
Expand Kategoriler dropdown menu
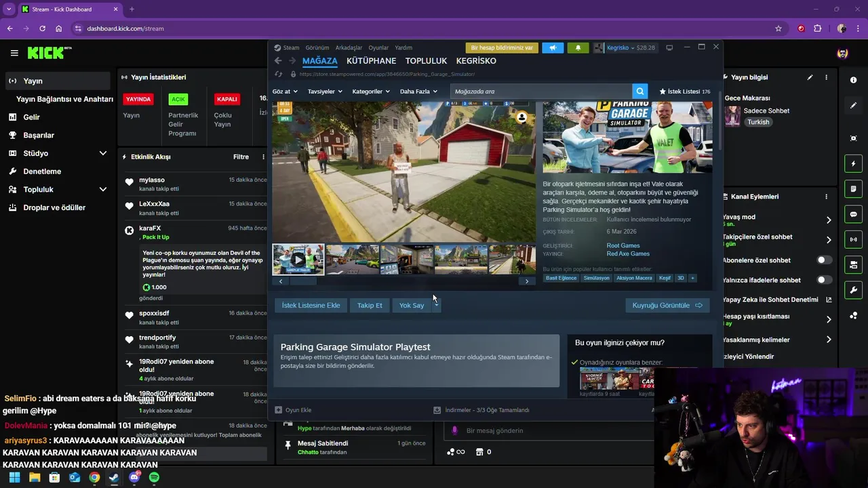click(x=371, y=91)
